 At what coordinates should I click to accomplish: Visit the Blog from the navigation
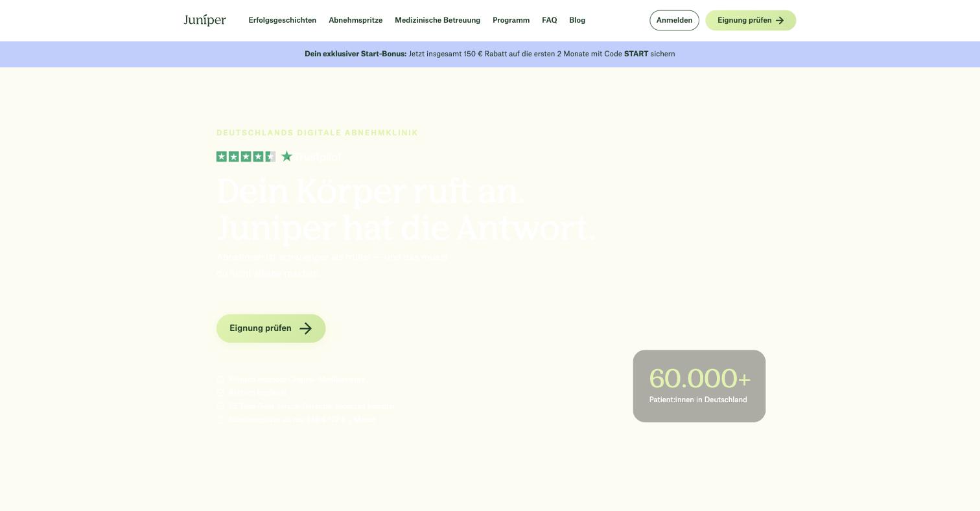[x=577, y=20]
